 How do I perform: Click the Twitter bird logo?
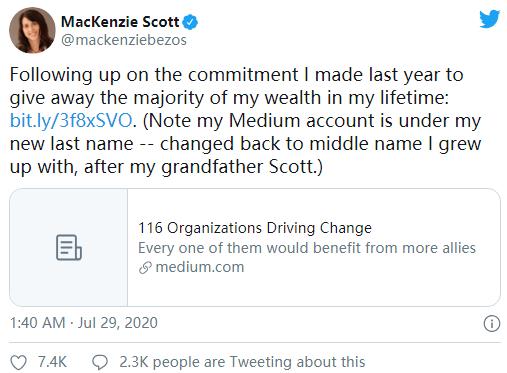coord(489,19)
